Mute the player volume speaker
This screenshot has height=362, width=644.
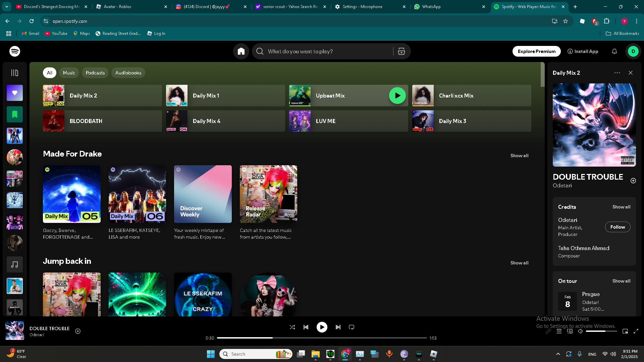coord(580,331)
